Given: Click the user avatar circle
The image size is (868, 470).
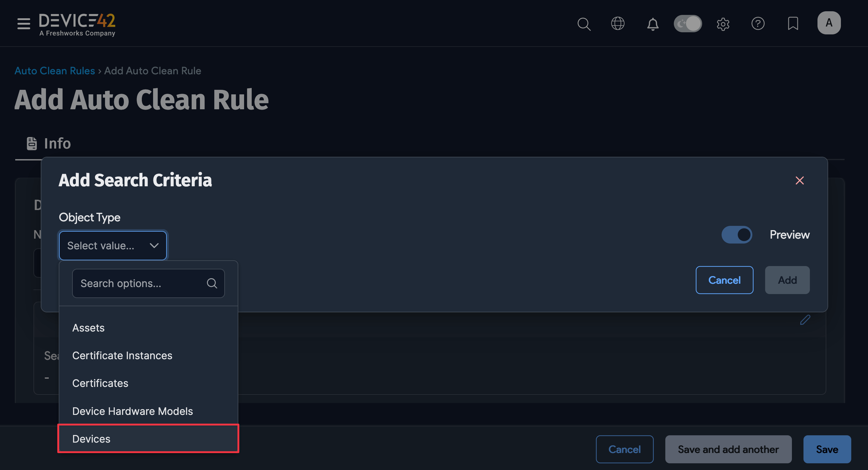Looking at the screenshot, I should [x=829, y=23].
